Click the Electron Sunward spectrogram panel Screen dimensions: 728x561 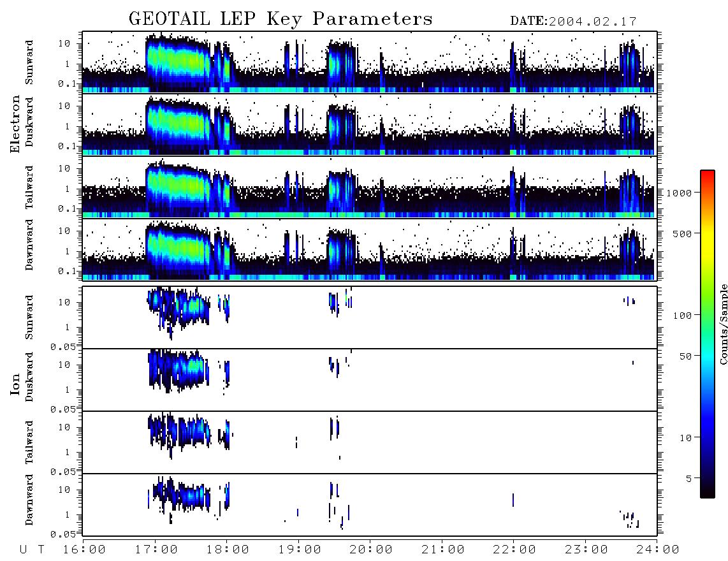tap(370, 62)
